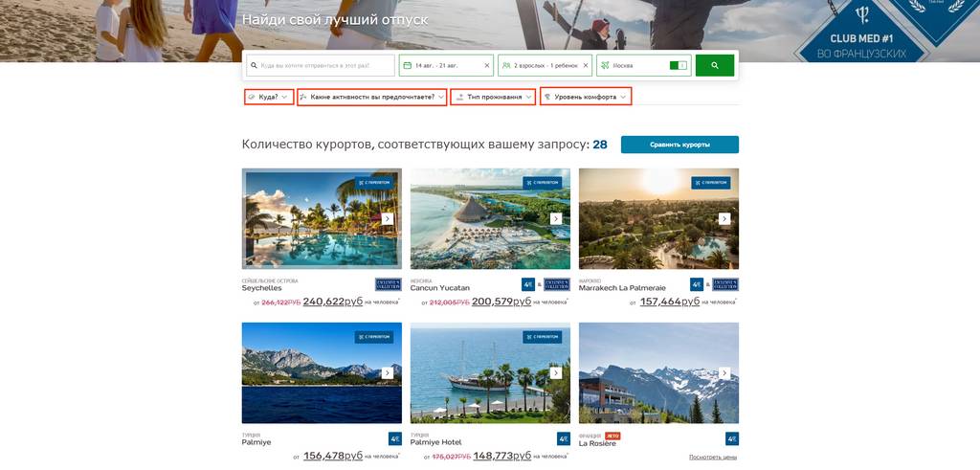This screenshot has height=470, width=980.
Task: Clear the 2 взрослых - 1 ребенок field
Action: 586,65
